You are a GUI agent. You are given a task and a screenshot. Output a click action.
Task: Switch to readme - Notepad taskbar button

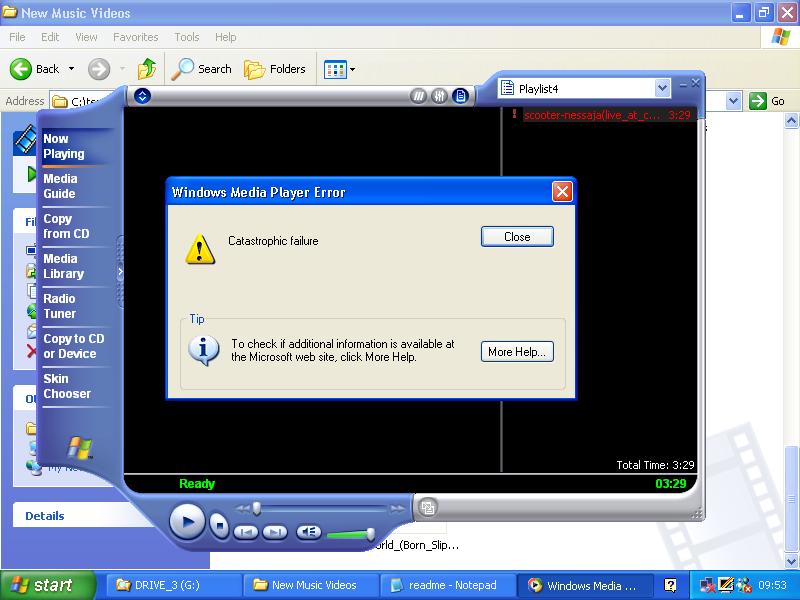pyautogui.click(x=446, y=585)
